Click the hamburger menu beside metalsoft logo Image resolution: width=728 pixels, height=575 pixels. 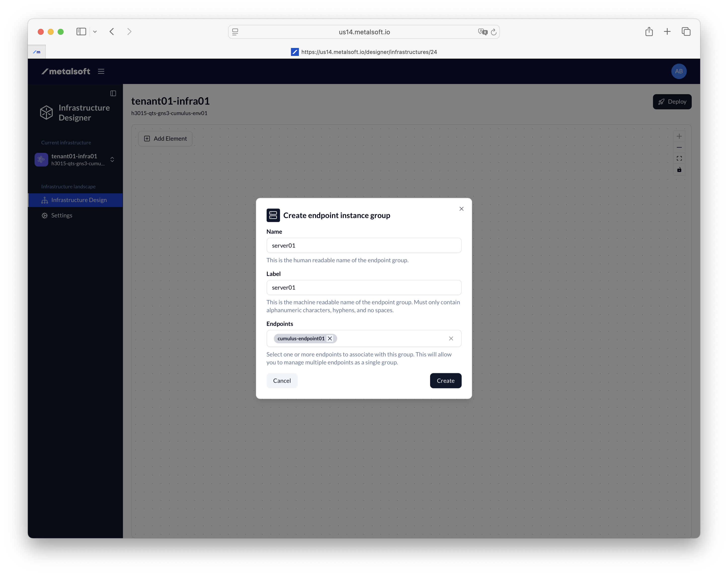[101, 71]
